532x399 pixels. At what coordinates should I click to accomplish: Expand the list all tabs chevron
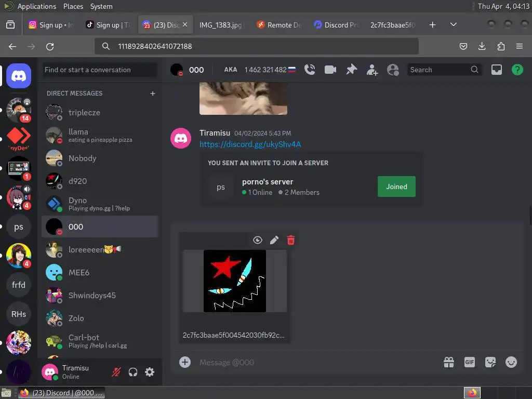pyautogui.click(x=453, y=25)
